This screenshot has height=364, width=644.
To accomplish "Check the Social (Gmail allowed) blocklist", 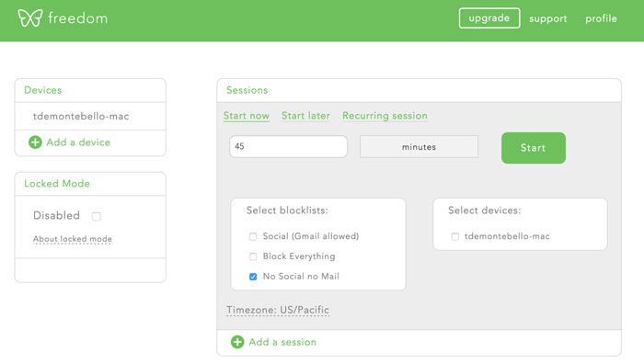I will [253, 236].
